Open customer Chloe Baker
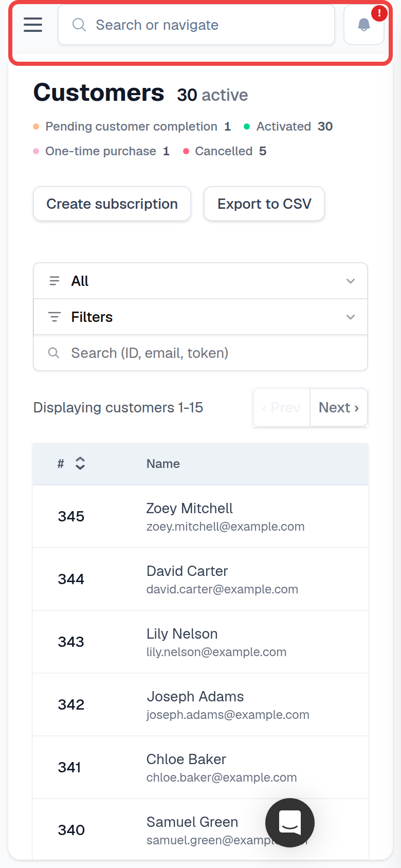This screenshot has width=401, height=868. [186, 759]
